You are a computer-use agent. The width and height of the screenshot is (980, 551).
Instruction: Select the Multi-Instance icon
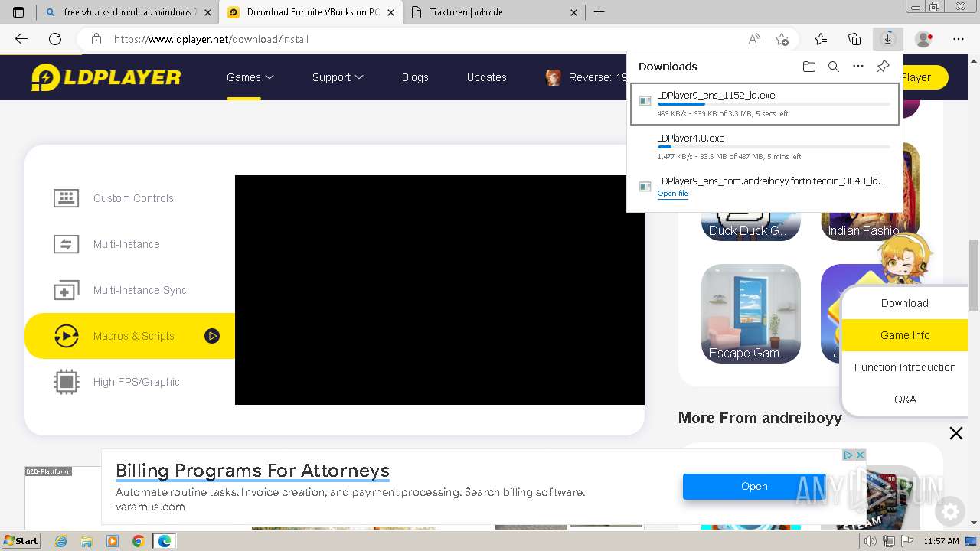coord(66,244)
